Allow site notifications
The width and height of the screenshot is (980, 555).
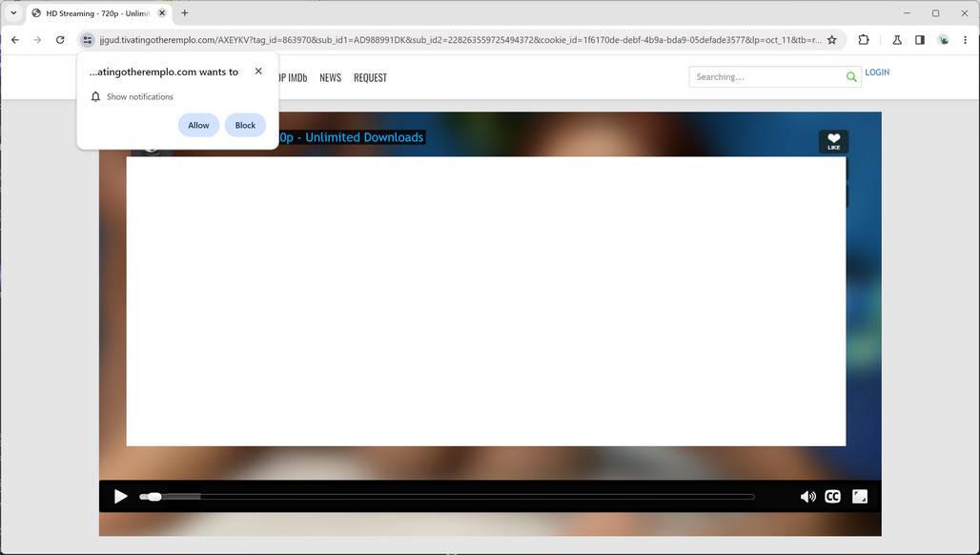[x=197, y=125]
